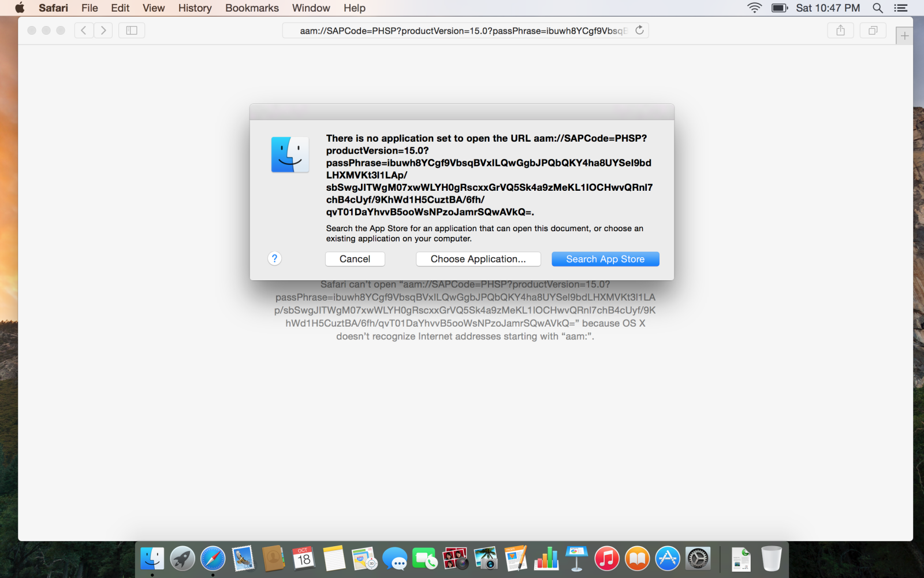Open the History menu
The image size is (924, 578).
pyautogui.click(x=195, y=8)
